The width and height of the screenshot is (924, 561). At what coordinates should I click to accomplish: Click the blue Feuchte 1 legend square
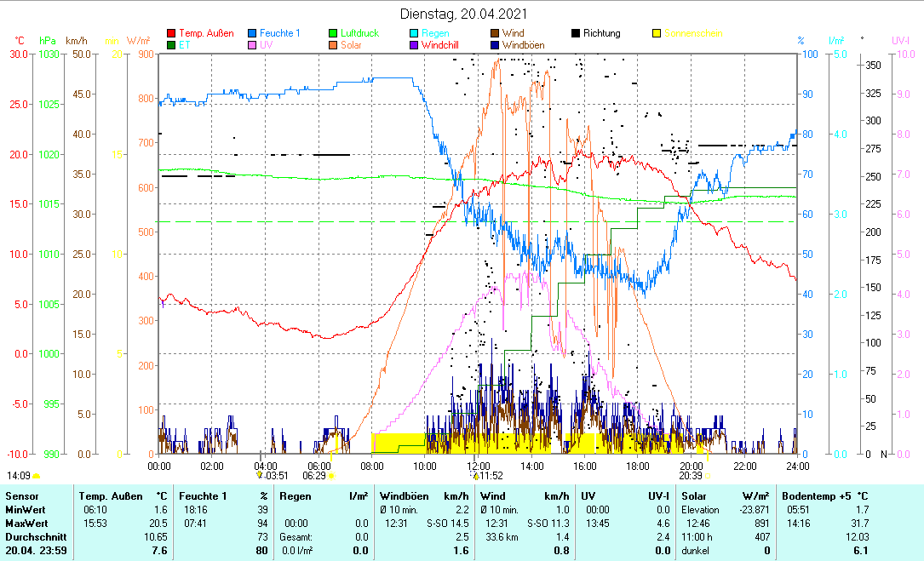(x=252, y=34)
